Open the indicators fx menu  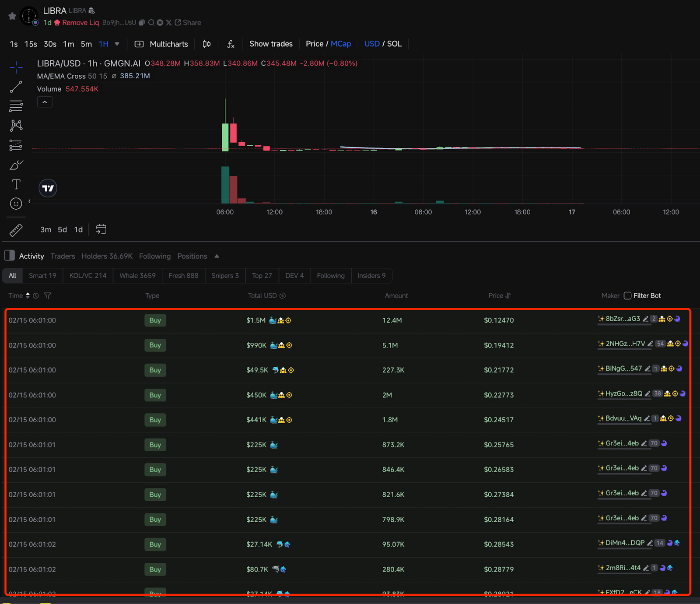(x=231, y=44)
